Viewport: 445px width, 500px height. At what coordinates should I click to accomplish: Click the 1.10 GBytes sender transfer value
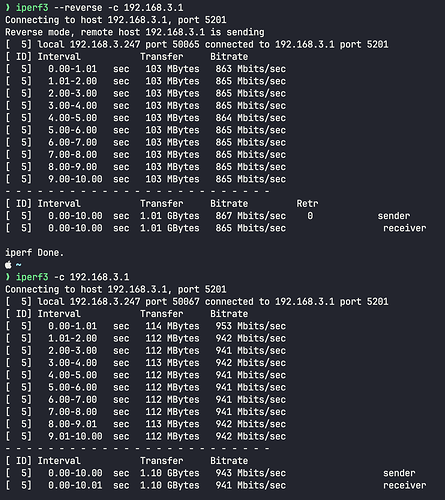coord(170,473)
